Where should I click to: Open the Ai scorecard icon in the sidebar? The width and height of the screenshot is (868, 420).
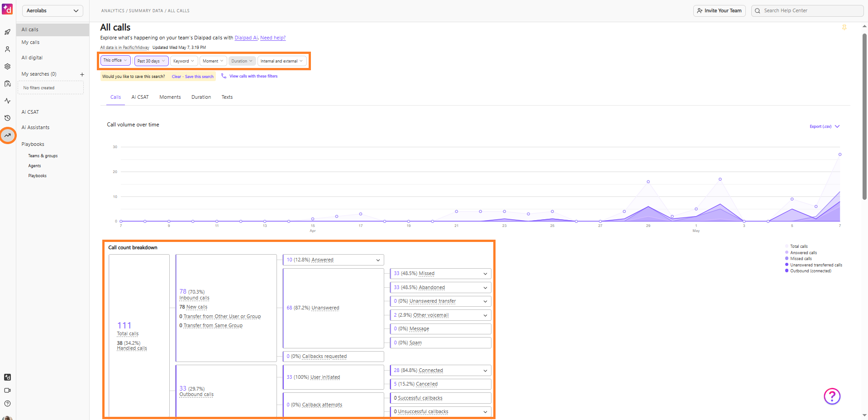[x=7, y=84]
